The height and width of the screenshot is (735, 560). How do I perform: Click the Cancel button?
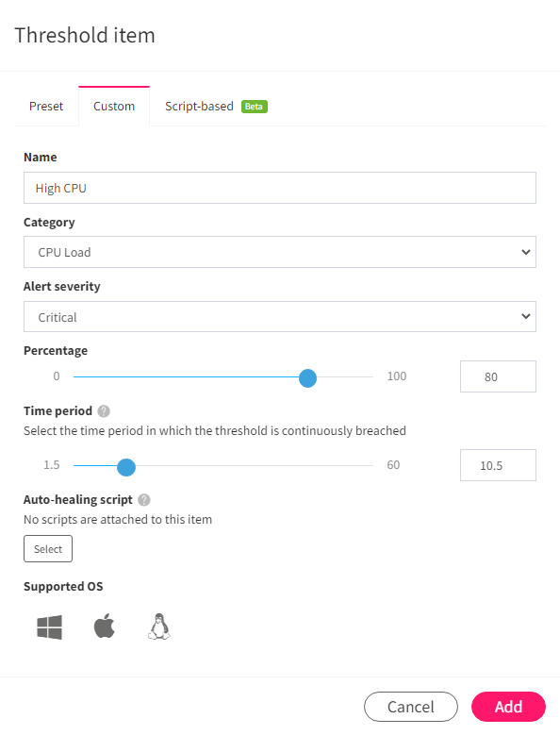pyautogui.click(x=411, y=707)
